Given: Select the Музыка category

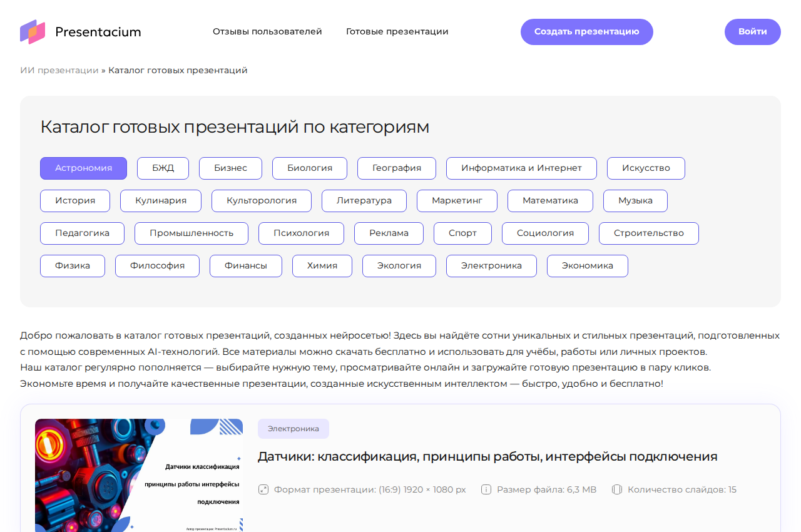Looking at the screenshot, I should 635,201.
